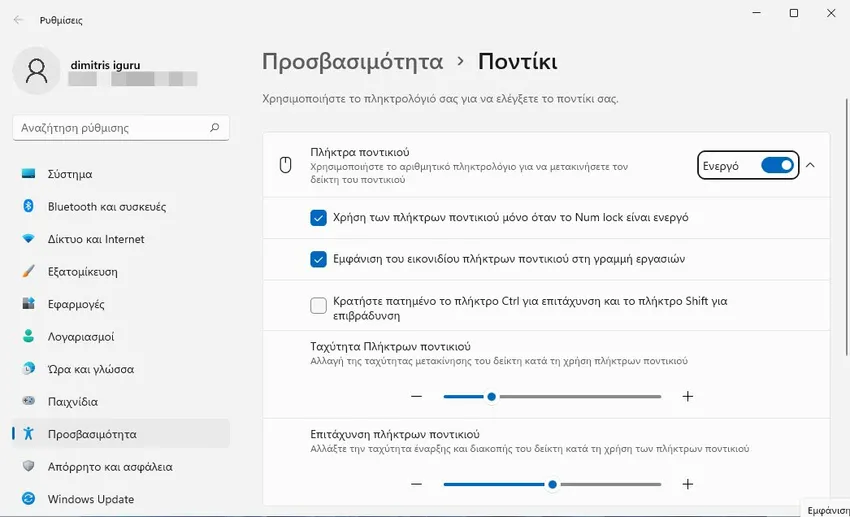Minimize the Ρυθμίσεις window

click(x=757, y=13)
